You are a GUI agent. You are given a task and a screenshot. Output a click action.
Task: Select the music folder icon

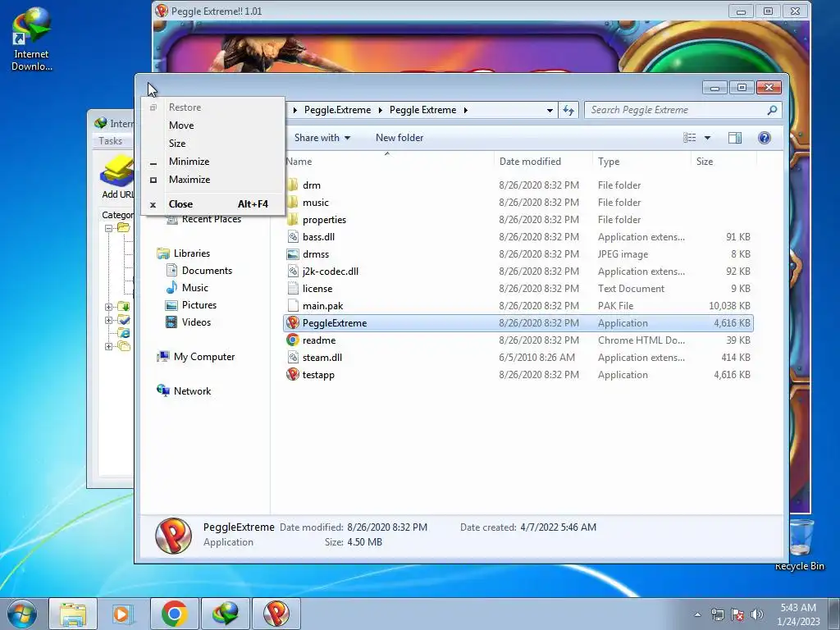tap(293, 203)
